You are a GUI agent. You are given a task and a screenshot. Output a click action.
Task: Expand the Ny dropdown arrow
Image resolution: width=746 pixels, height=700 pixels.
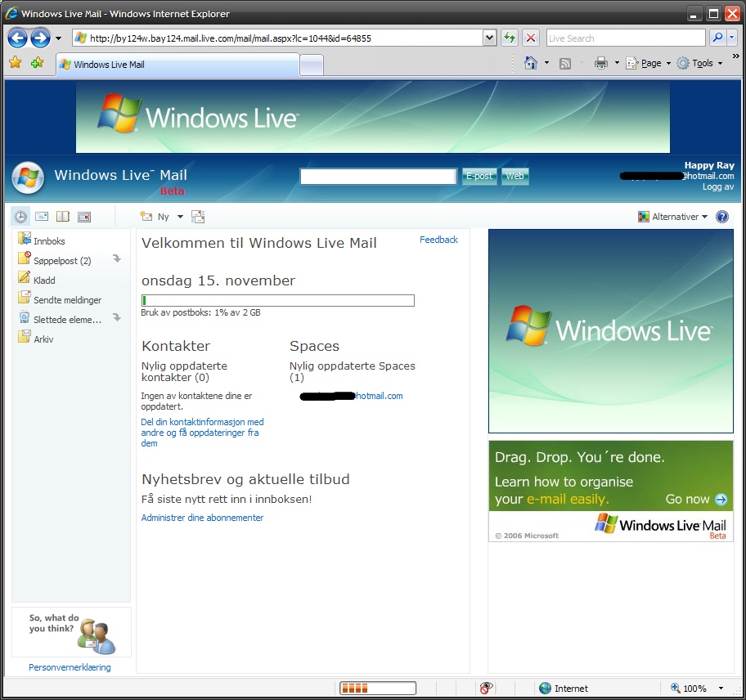tap(180, 217)
